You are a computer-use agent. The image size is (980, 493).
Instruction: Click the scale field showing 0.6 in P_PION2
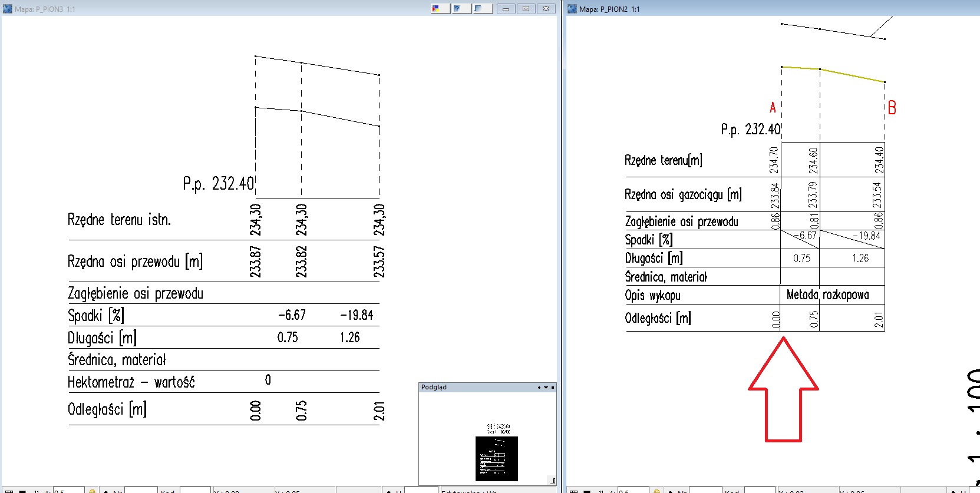(x=632, y=491)
